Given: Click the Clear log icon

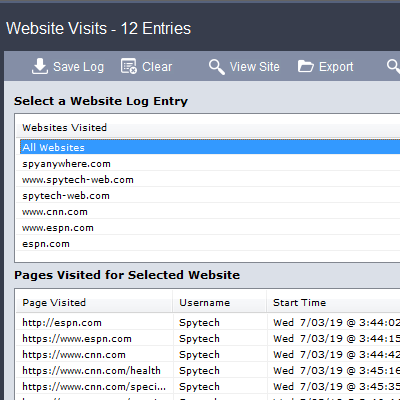Looking at the screenshot, I should (x=129, y=66).
